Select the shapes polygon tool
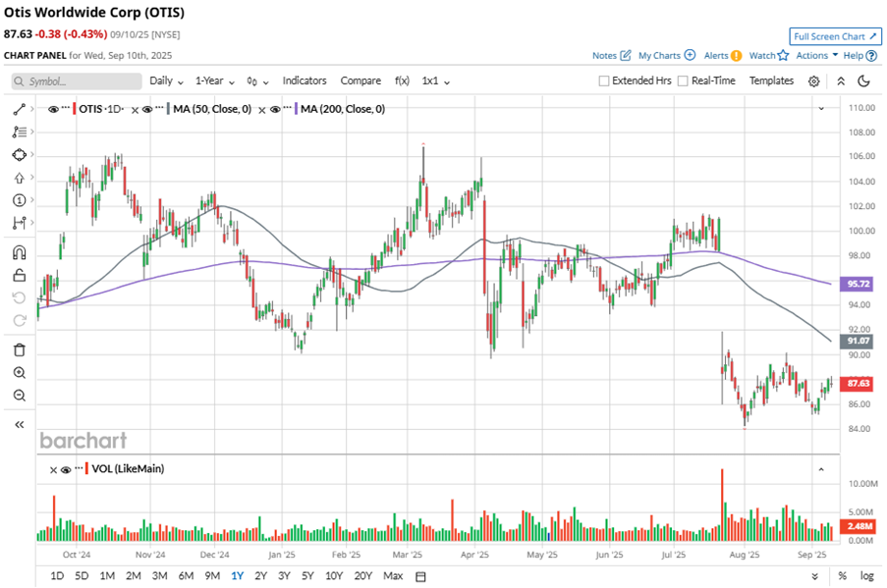The image size is (887, 588). [x=20, y=154]
